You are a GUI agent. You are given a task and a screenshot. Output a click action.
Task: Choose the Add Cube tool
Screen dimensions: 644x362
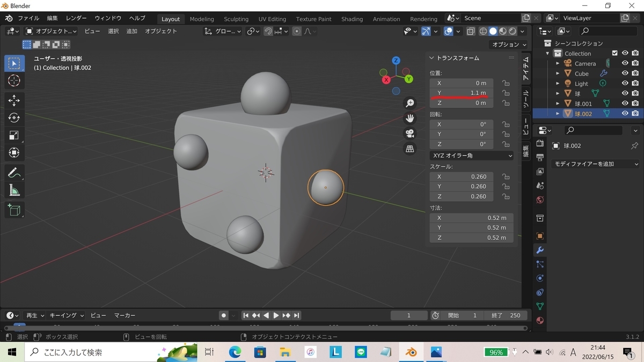(x=14, y=210)
